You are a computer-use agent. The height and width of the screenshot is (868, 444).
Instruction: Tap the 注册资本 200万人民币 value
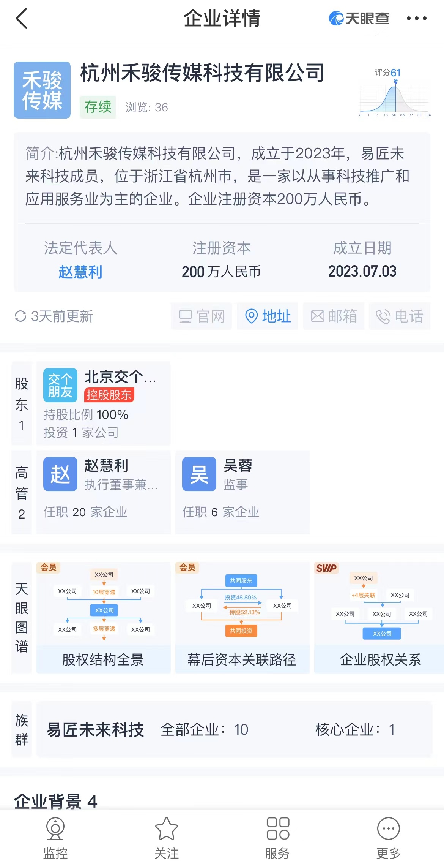[221, 272]
